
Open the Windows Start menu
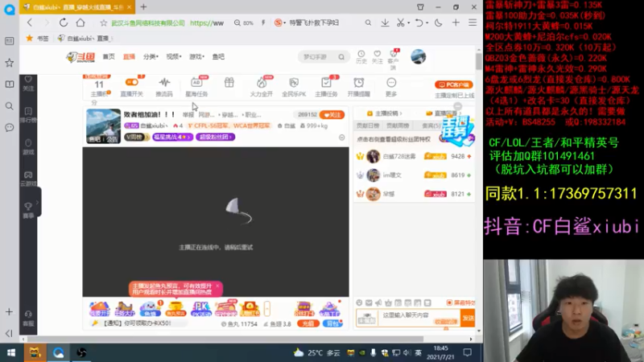click(11, 352)
